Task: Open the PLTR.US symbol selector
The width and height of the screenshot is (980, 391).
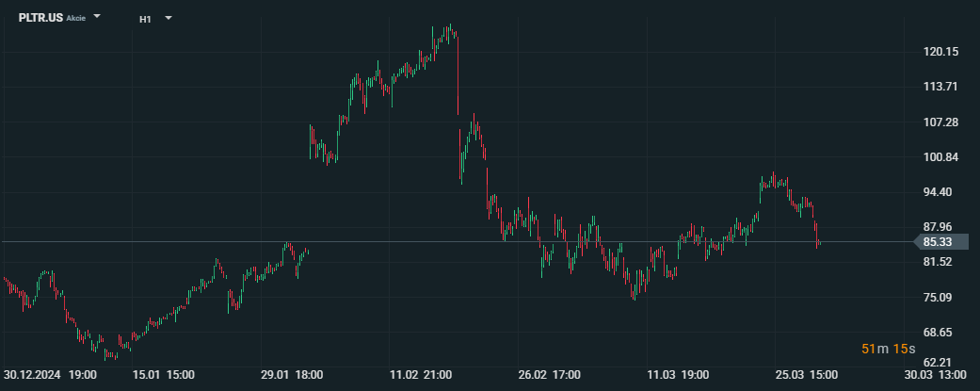Action: coord(40,18)
